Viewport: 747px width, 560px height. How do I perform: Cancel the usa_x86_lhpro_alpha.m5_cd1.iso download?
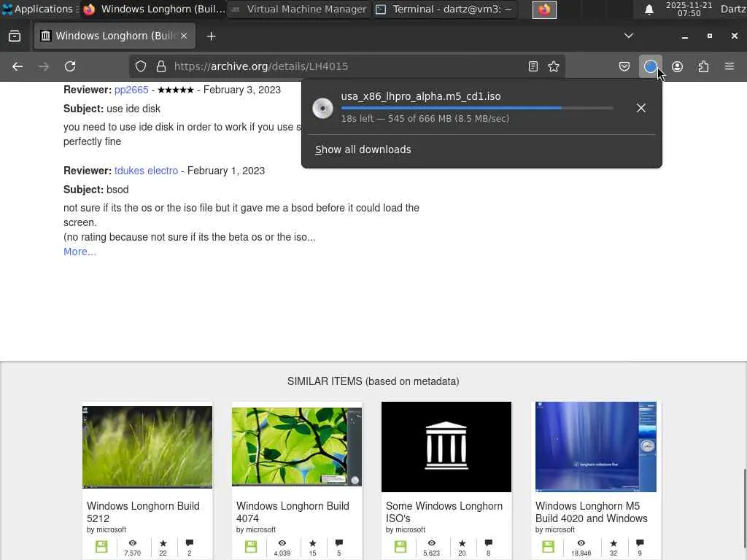(641, 108)
